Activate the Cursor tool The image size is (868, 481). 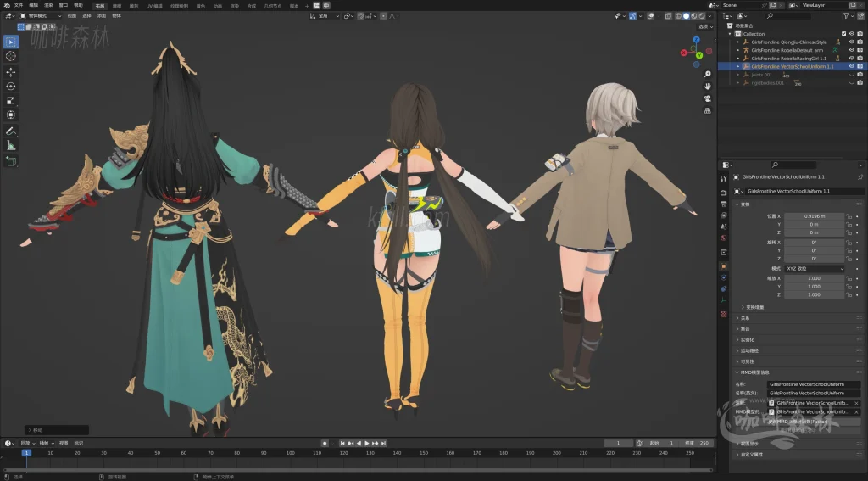coord(10,56)
